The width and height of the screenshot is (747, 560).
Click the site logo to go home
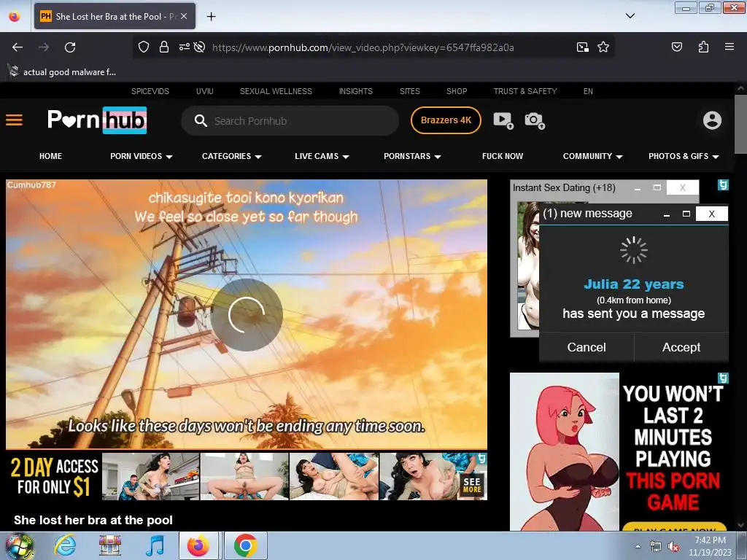tap(97, 120)
